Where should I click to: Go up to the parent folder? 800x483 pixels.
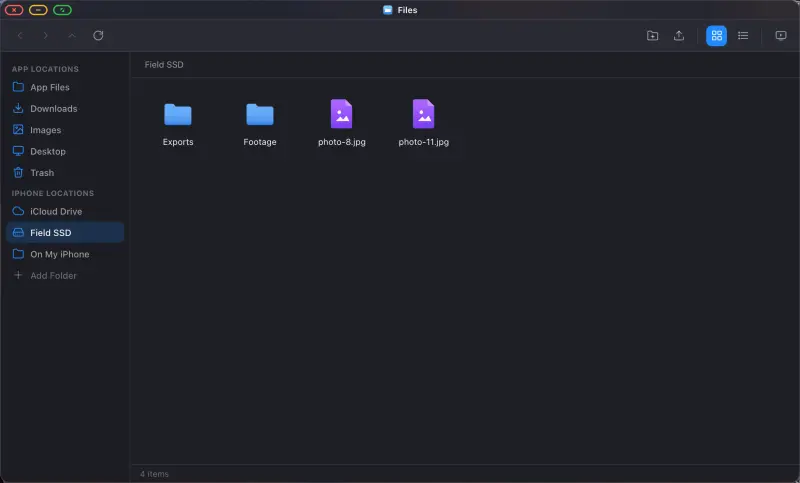point(72,35)
